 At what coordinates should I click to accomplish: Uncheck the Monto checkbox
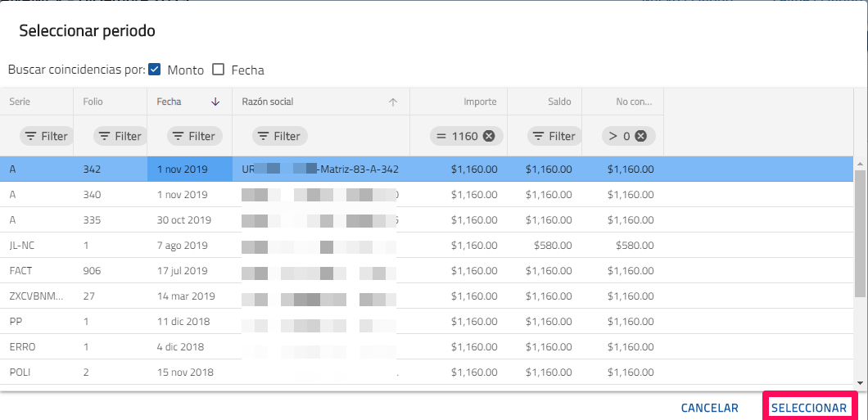point(155,70)
